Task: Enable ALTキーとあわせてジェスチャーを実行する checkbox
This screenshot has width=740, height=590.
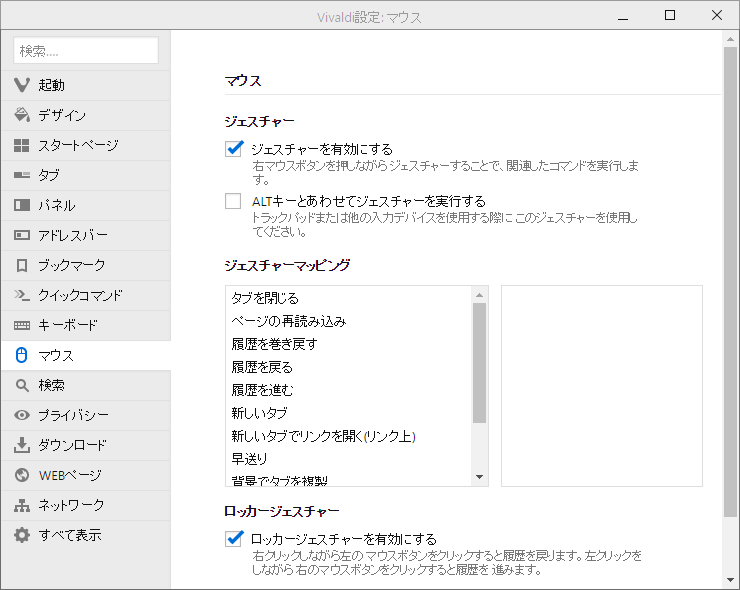Action: point(233,201)
